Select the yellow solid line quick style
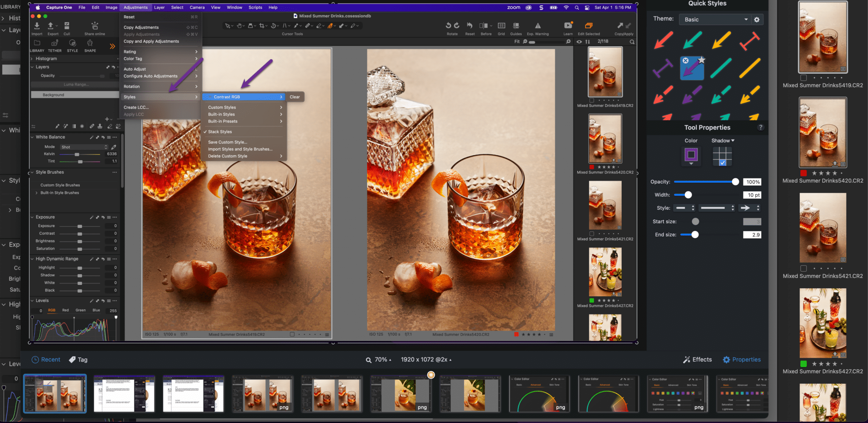Viewport: 868px width, 423px height. 749,69
